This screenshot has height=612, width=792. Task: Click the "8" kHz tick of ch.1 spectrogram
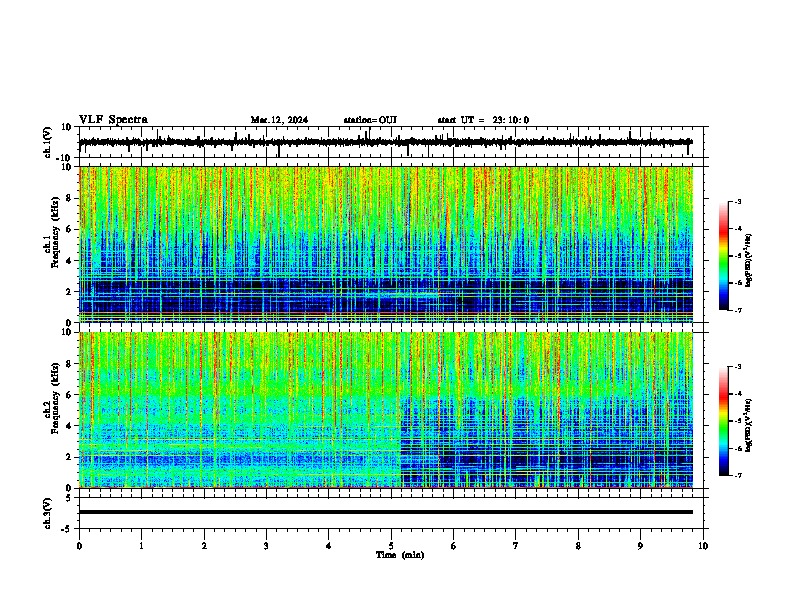pyautogui.click(x=69, y=198)
